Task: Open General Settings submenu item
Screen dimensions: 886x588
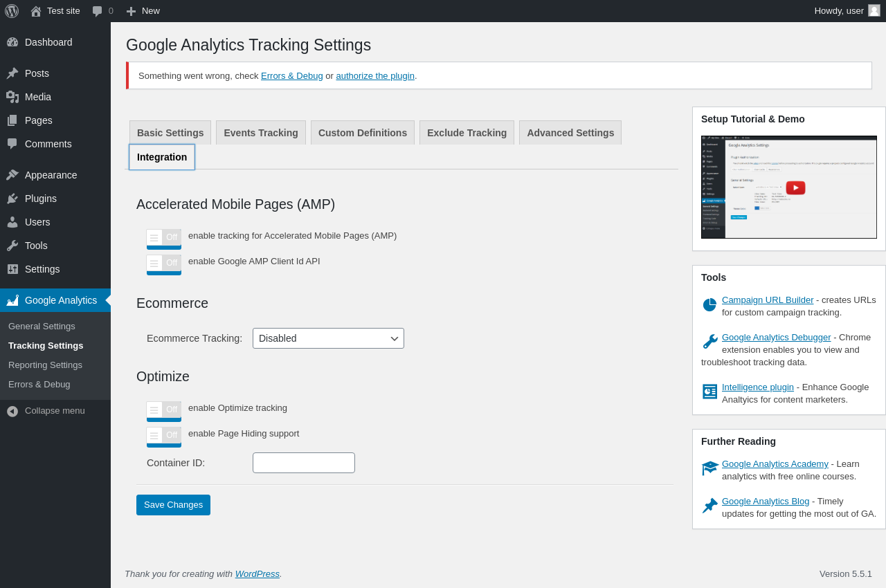Action: [x=42, y=327]
